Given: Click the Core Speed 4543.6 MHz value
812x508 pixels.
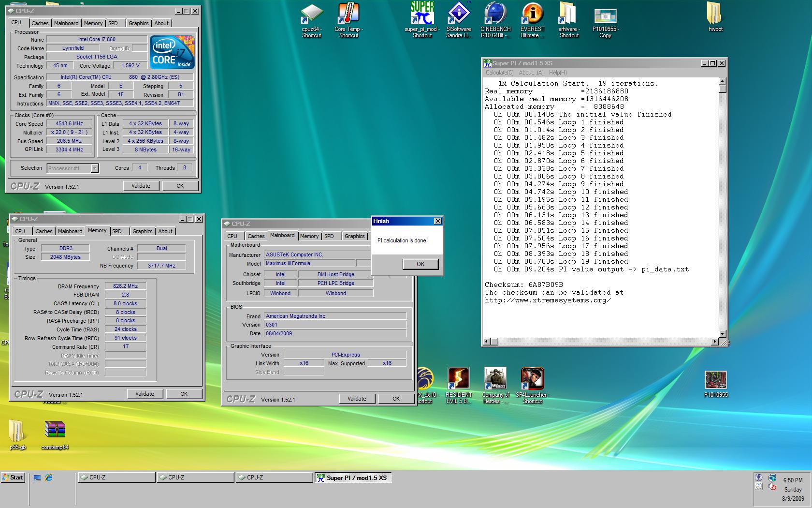Looking at the screenshot, I should (70, 124).
